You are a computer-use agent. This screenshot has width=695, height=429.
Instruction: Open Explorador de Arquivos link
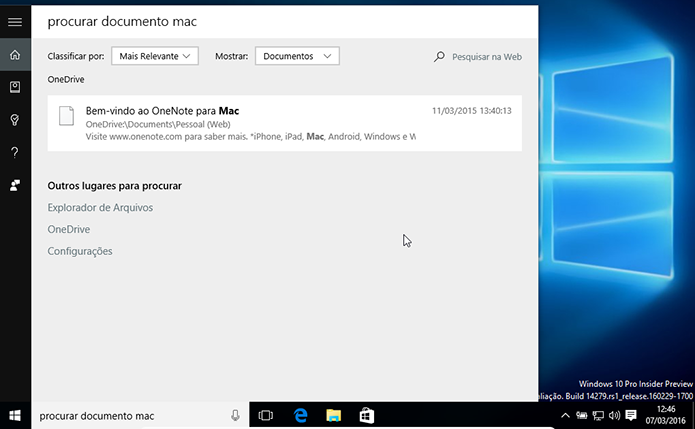click(x=100, y=207)
